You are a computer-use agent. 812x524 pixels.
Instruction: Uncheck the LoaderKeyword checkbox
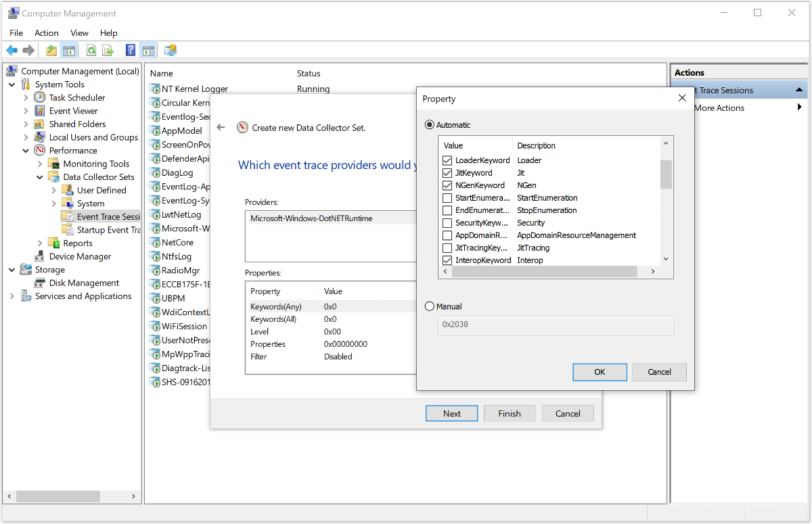[x=447, y=160]
